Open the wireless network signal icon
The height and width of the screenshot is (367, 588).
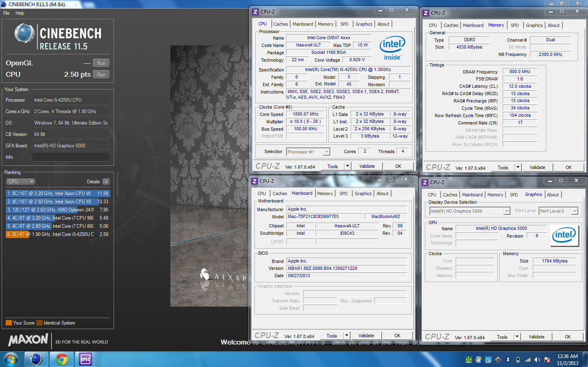528,360
